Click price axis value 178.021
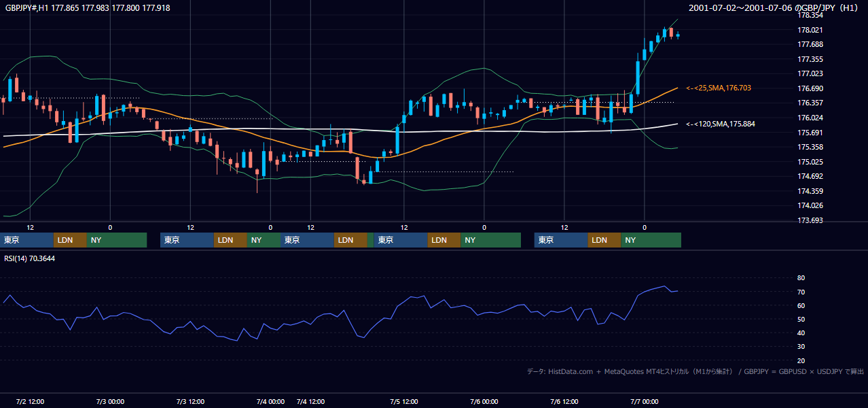Screen dimensions: 868x408 [810, 30]
